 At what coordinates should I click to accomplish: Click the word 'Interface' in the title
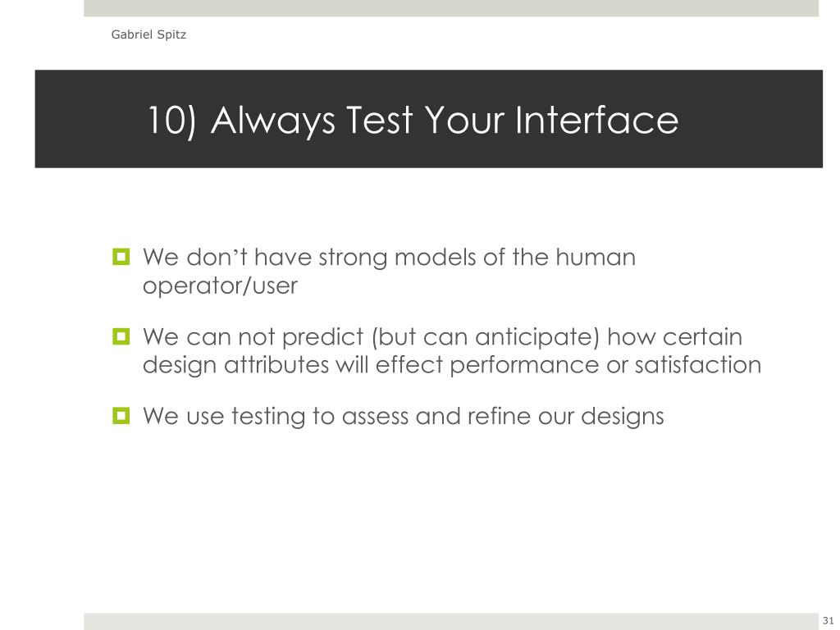click(597, 120)
